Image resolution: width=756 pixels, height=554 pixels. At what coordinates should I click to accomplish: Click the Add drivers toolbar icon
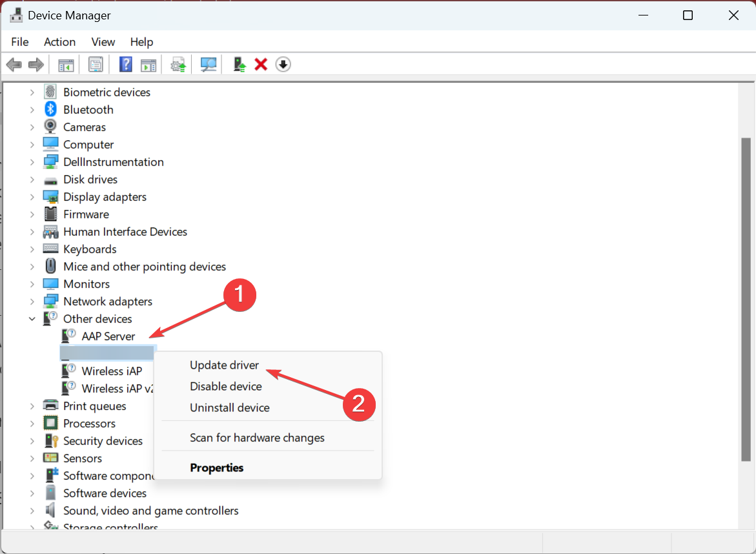pyautogui.click(x=240, y=65)
